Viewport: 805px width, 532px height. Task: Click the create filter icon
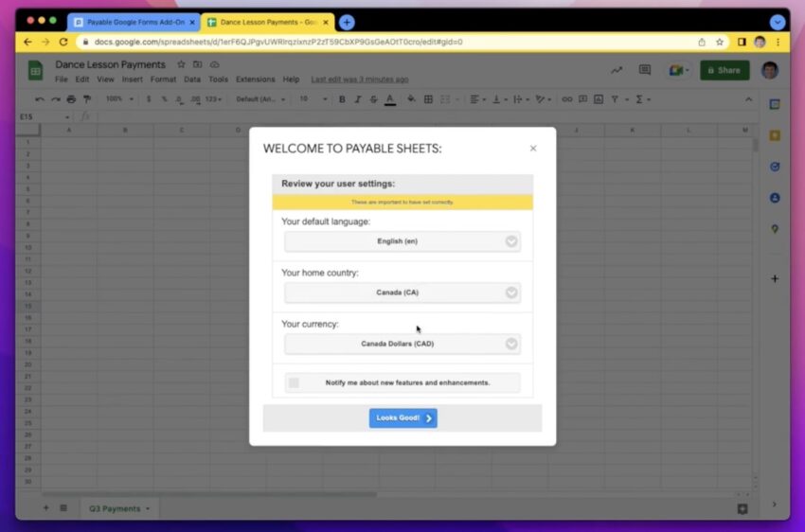point(615,99)
